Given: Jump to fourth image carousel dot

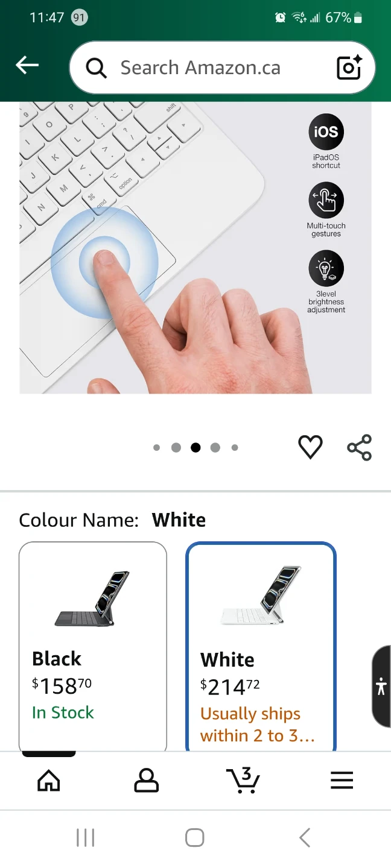Looking at the screenshot, I should click(215, 447).
